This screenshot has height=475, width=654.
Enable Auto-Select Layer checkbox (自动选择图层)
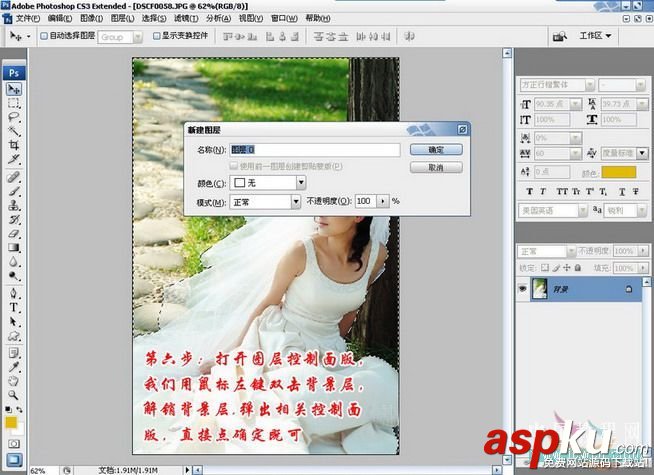[x=44, y=36]
